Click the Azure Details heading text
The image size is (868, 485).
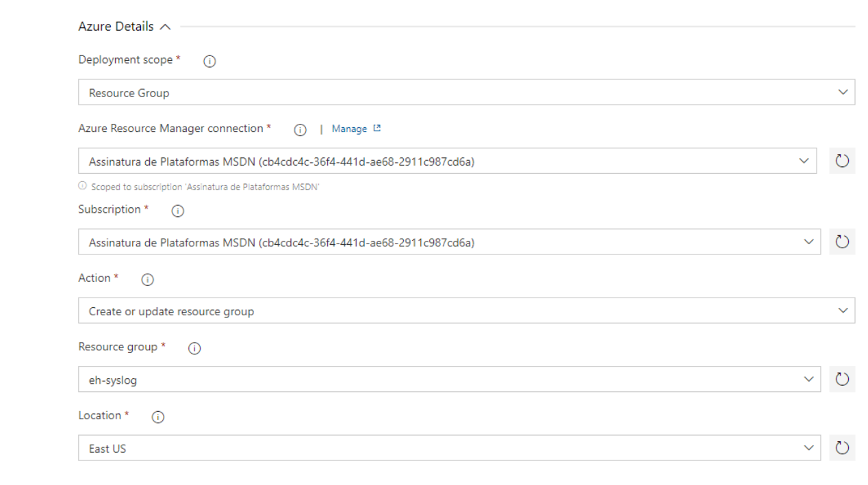(x=116, y=27)
